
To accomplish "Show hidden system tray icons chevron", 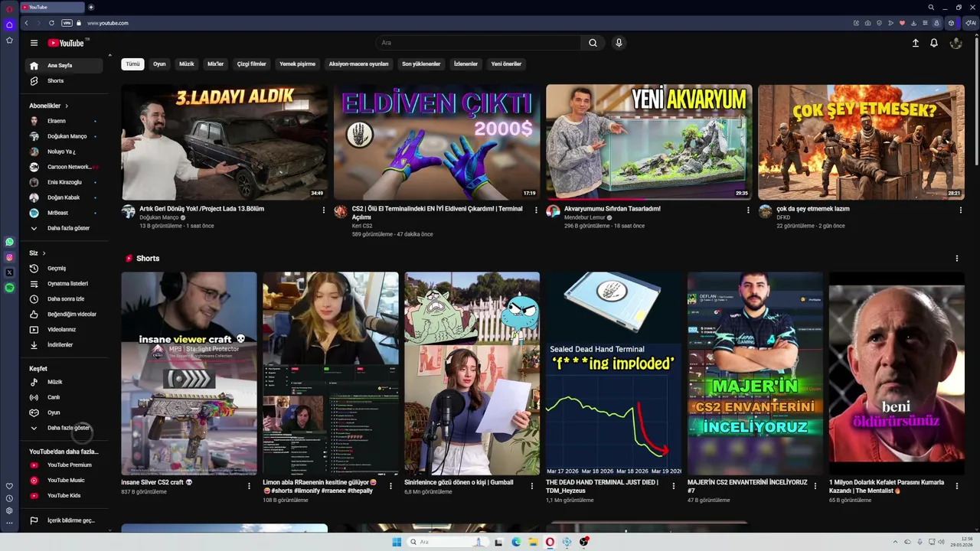I will 895,542.
